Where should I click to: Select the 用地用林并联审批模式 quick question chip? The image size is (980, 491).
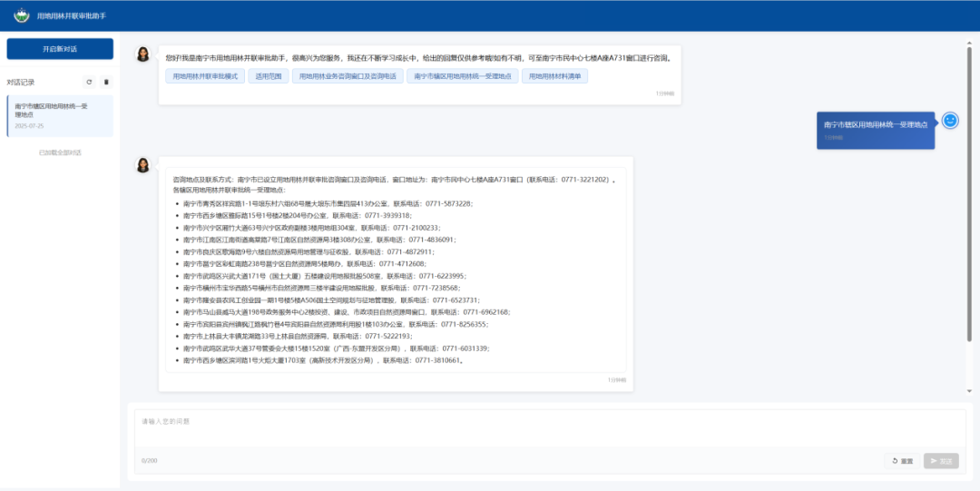pos(206,76)
